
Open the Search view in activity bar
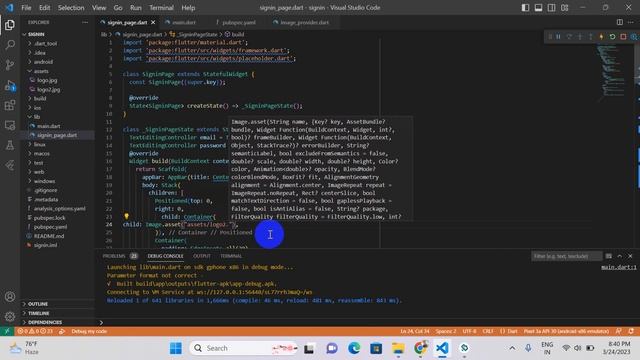coord(10,45)
